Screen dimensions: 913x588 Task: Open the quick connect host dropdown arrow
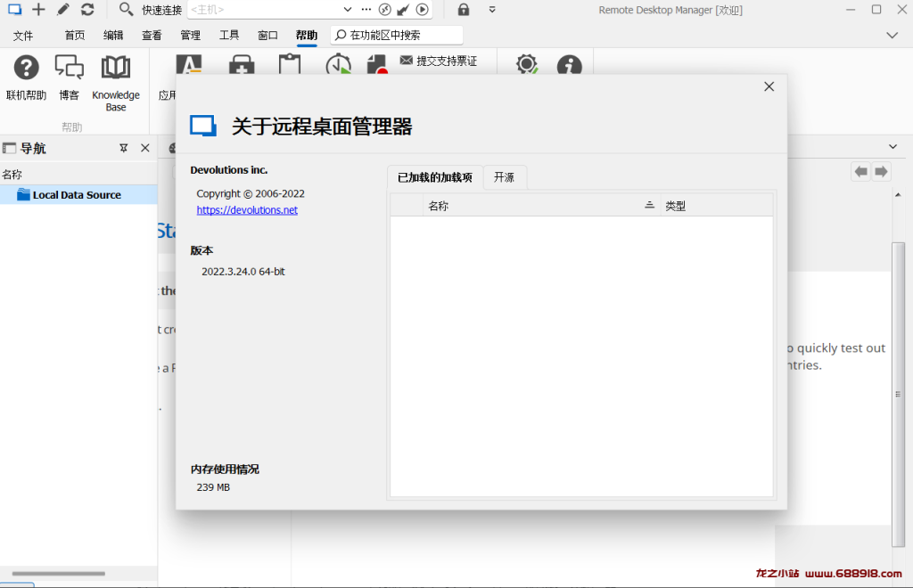click(348, 9)
